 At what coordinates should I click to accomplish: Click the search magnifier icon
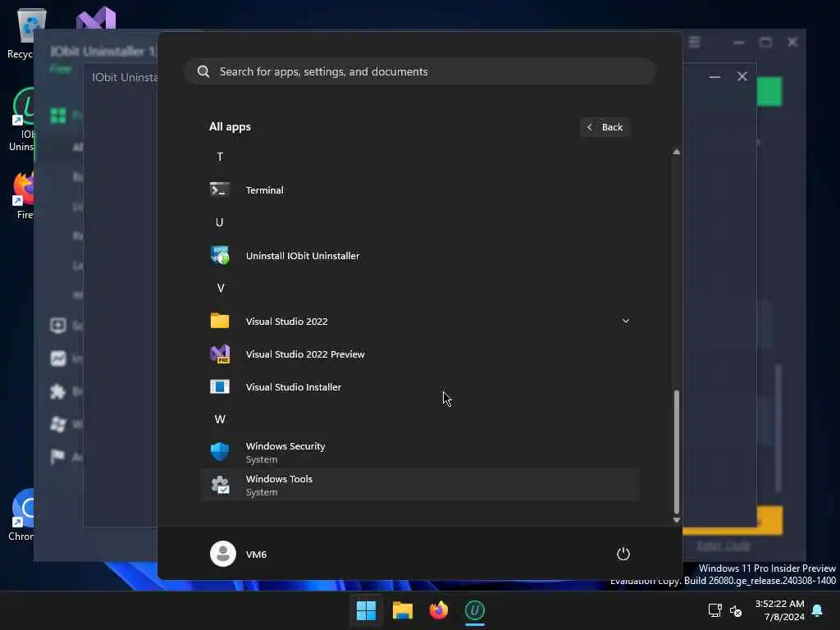(203, 72)
